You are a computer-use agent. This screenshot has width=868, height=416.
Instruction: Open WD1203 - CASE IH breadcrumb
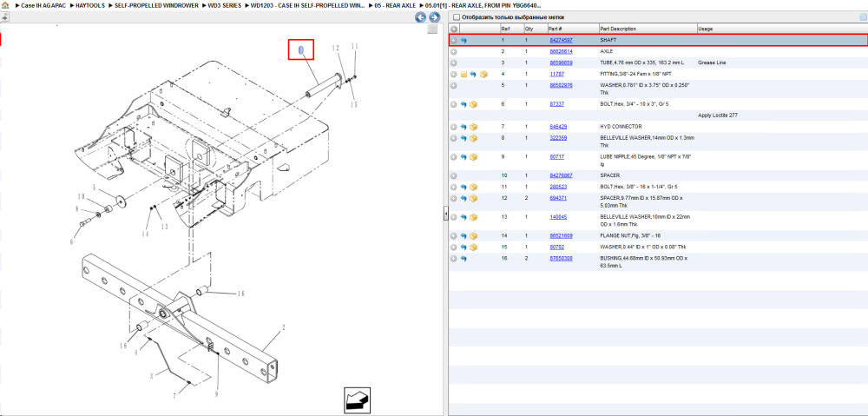[307, 5]
